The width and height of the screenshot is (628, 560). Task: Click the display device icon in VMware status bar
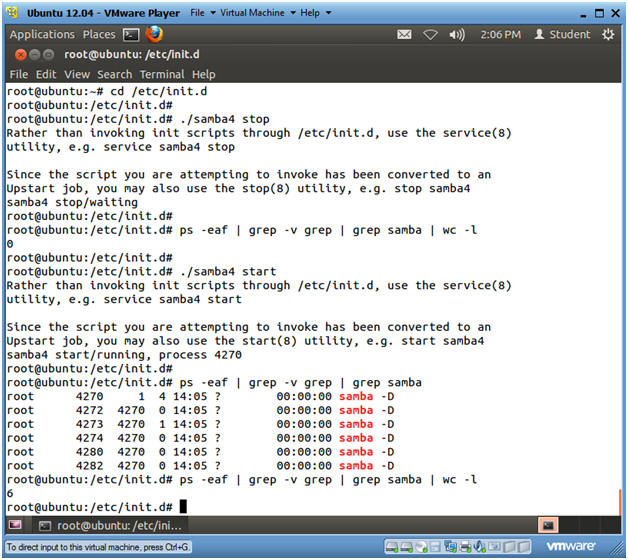pyautogui.click(x=495, y=546)
